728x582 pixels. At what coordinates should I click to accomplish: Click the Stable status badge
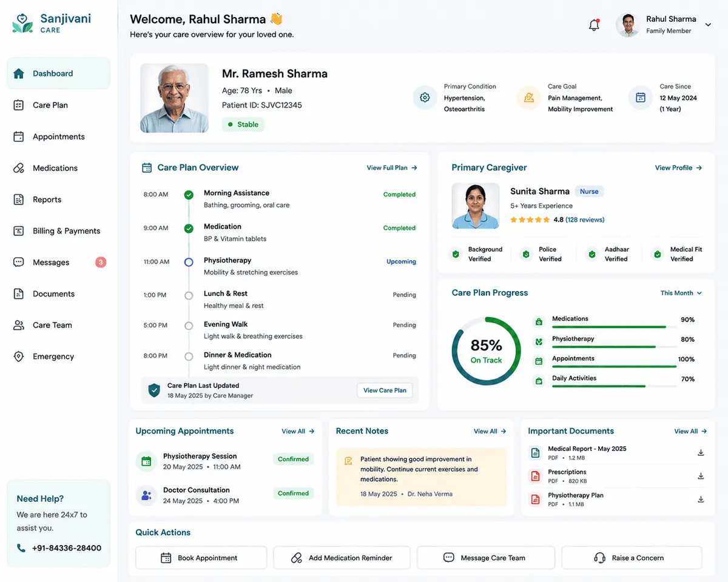243,124
